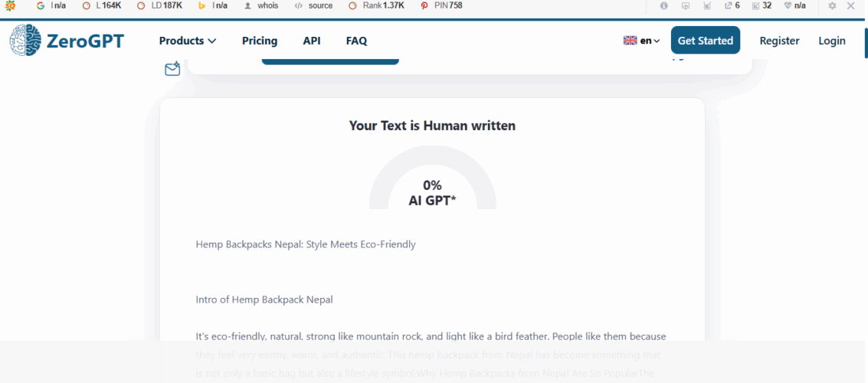
Task: Click the external links 6 icon
Action: click(x=732, y=6)
